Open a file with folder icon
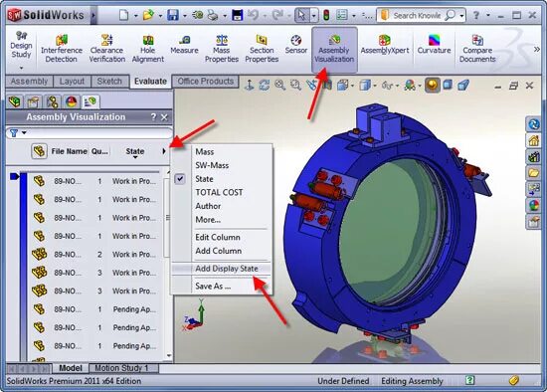Viewport: 547px width, 392px height. coord(148,15)
